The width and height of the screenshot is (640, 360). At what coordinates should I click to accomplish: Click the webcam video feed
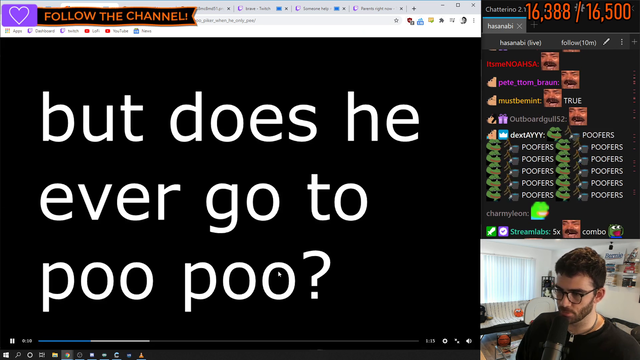pos(560,300)
